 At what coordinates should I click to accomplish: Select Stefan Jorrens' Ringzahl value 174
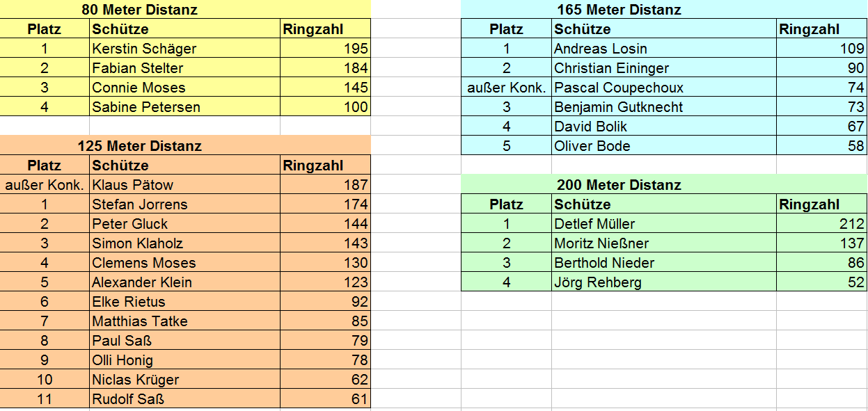pyautogui.click(x=326, y=204)
